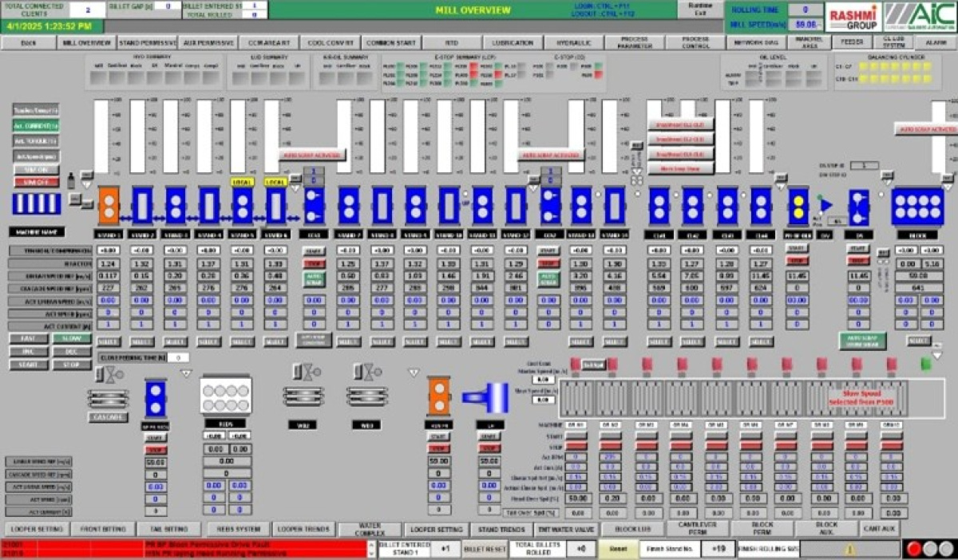
Task: Select the WB2 water box icon
Action: click(x=303, y=398)
